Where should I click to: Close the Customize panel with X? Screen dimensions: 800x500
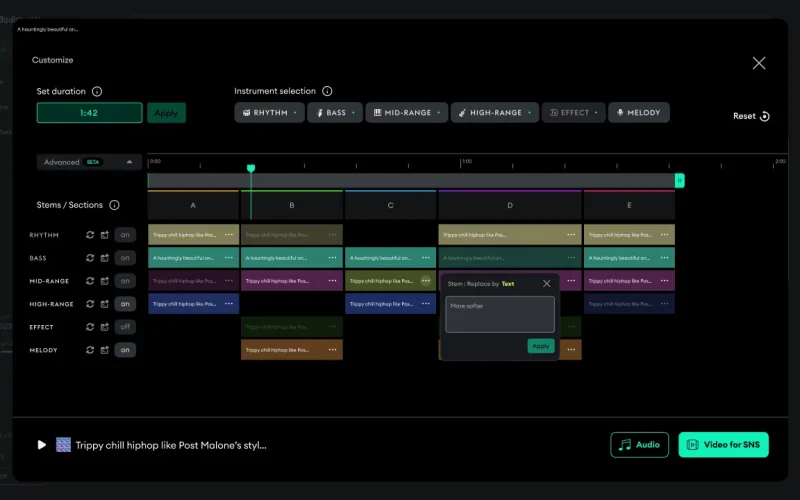coord(759,63)
